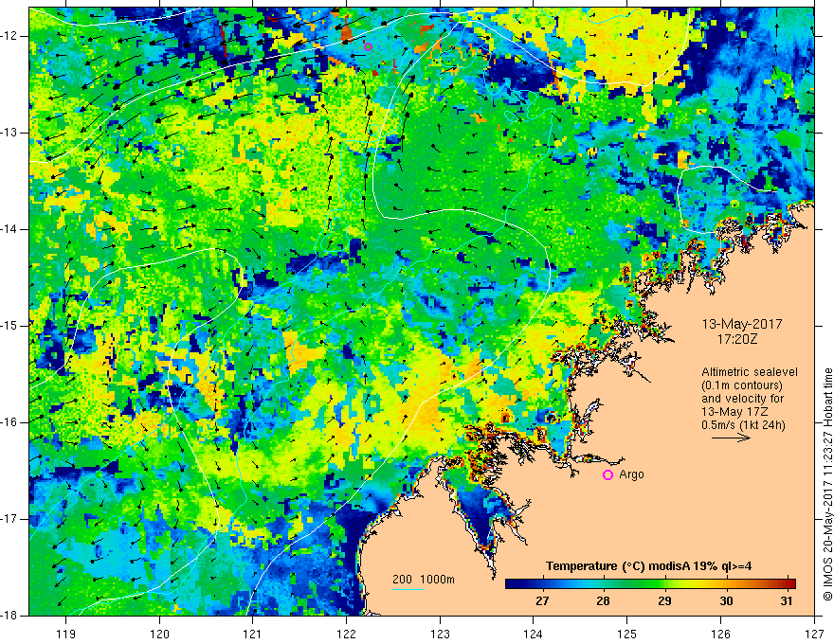Click latitude axis label -17
834x644 pixels.
click(9, 519)
